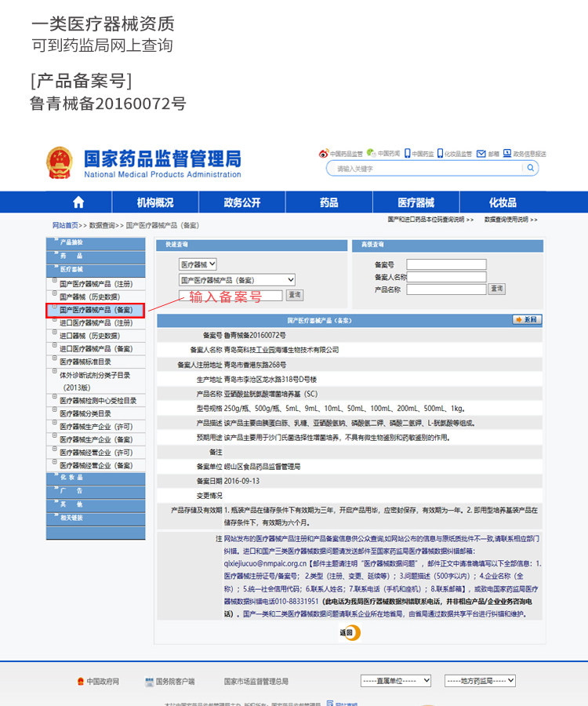Open the 化妆品监管 mobile app icon
This screenshot has height=706, width=588.
point(440,154)
